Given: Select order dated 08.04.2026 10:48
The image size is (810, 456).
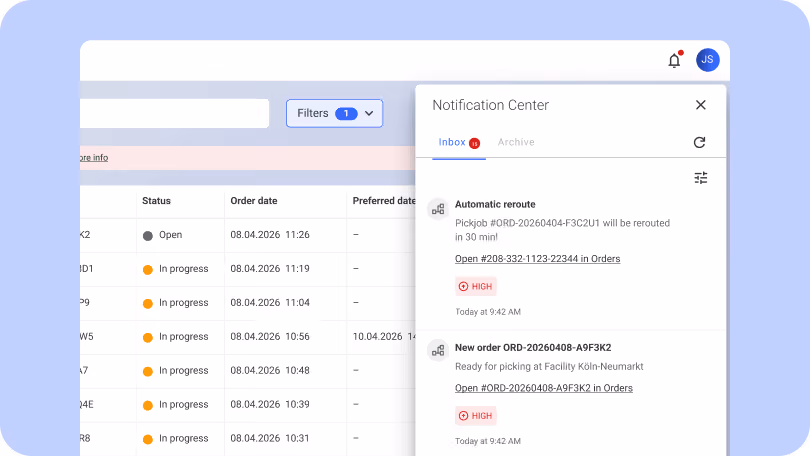Looking at the screenshot, I should point(248,371).
